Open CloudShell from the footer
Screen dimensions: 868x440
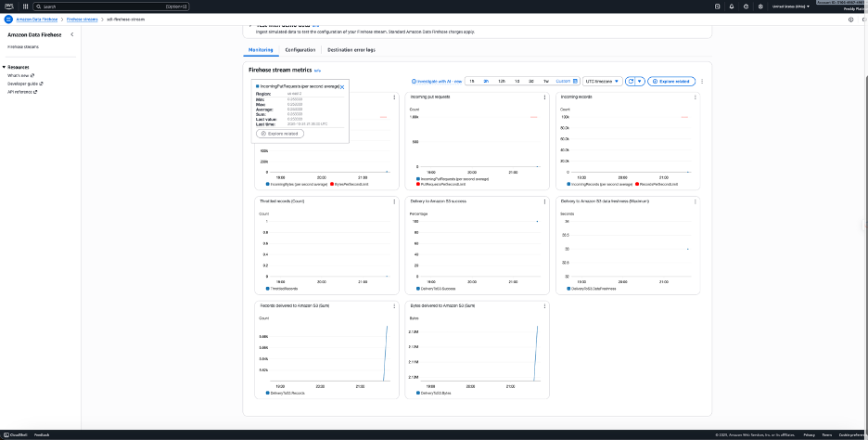click(x=16, y=435)
